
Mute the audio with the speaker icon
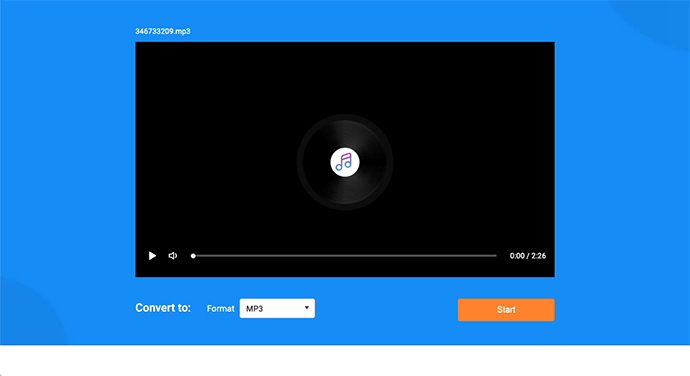point(173,256)
